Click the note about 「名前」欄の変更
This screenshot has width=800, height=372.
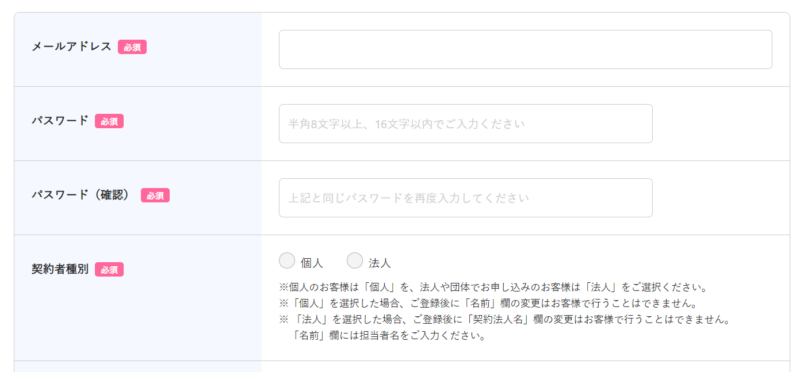[488, 304]
